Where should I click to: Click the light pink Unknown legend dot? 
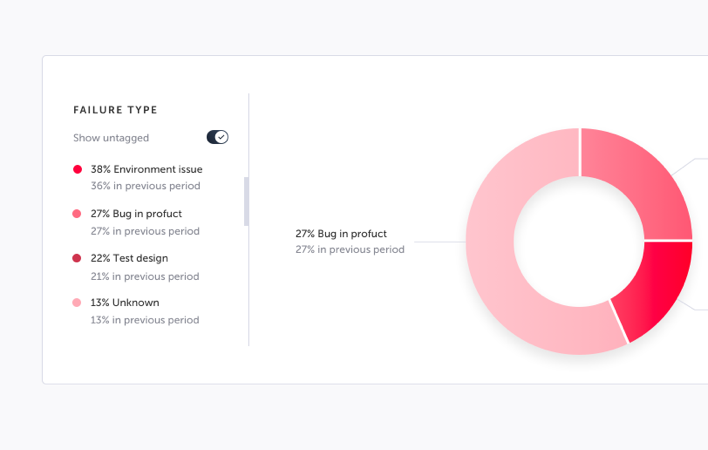pos(77,302)
